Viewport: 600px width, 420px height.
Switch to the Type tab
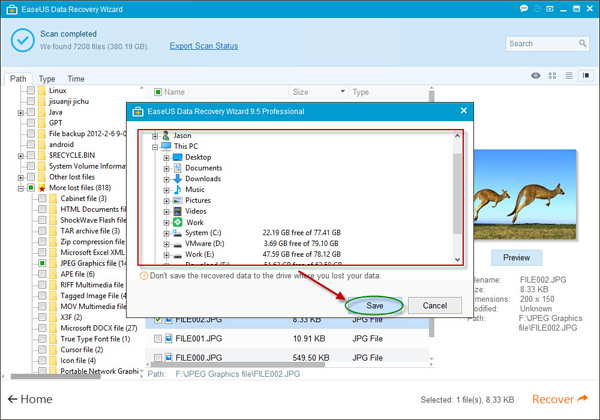point(47,79)
